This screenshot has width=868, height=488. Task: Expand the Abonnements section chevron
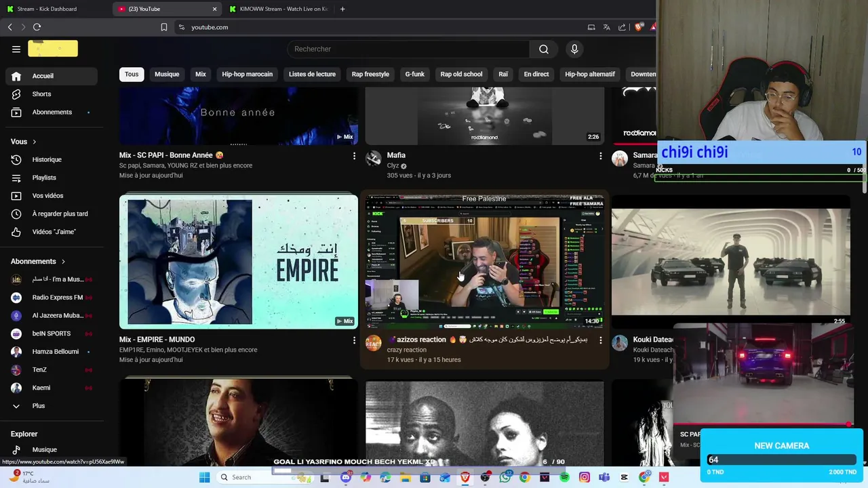(x=64, y=262)
